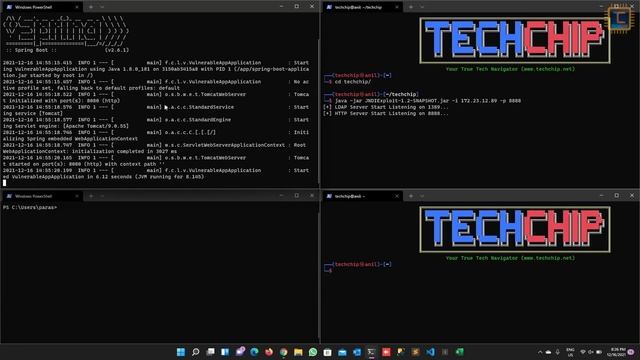Open profile dropdown in JNDIExploit terminal window

tap(422, 7)
